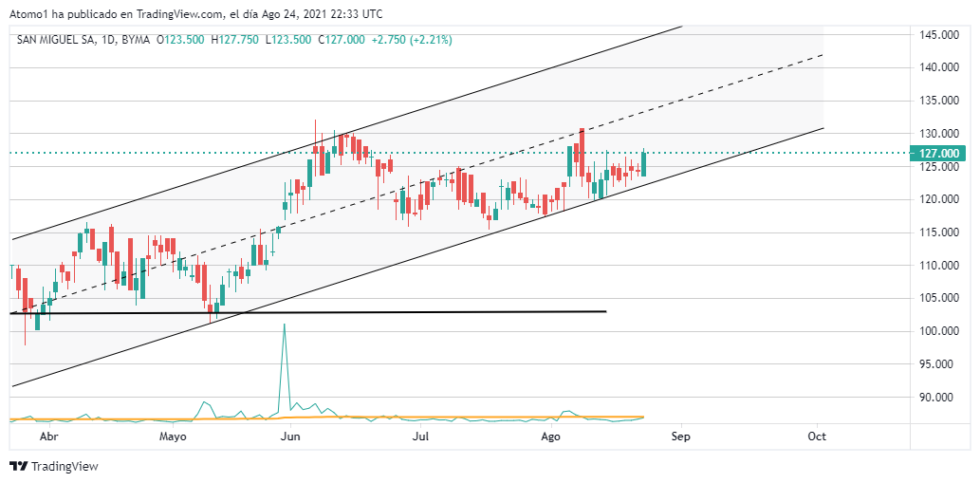
Task: Click the 1D interval label
Action: (x=105, y=39)
